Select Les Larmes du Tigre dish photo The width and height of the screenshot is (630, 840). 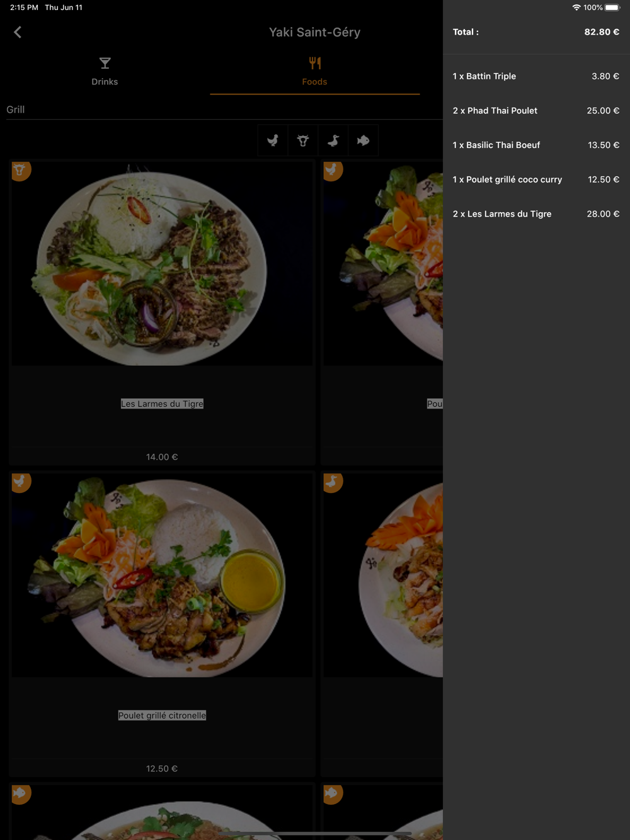pos(162,263)
